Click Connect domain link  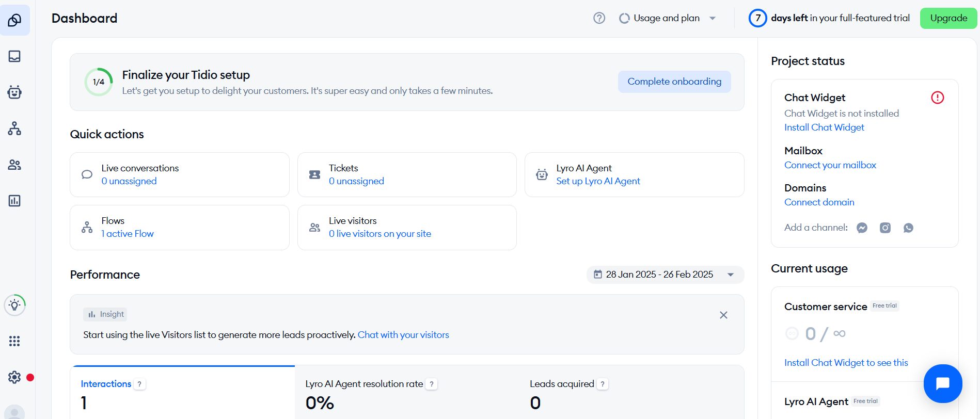[819, 202]
